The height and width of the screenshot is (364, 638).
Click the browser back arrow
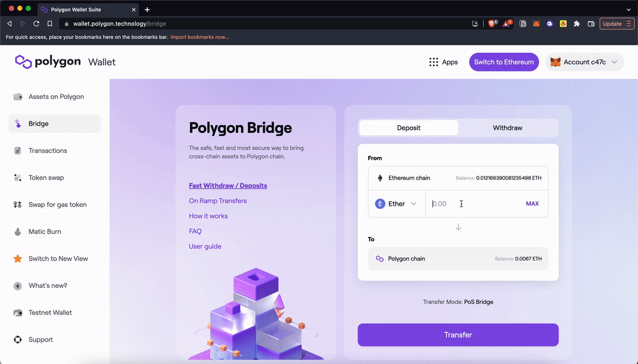point(10,24)
